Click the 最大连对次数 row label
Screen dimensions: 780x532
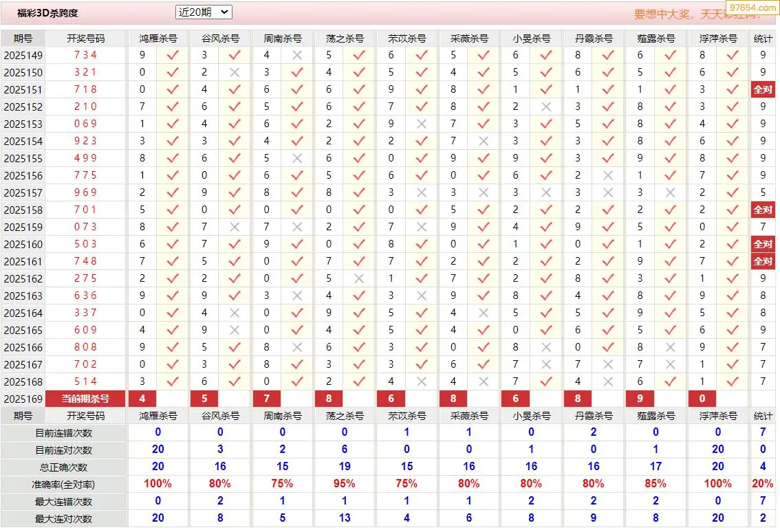(x=63, y=519)
